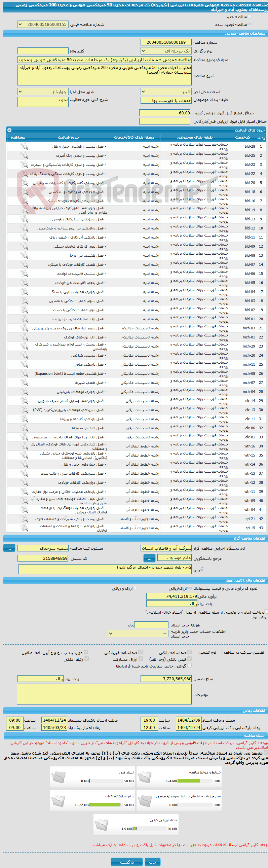Screen dimensions: 268x868
Task: Open the متن قرارداد folder
Action: pyautogui.click(x=145, y=801)
